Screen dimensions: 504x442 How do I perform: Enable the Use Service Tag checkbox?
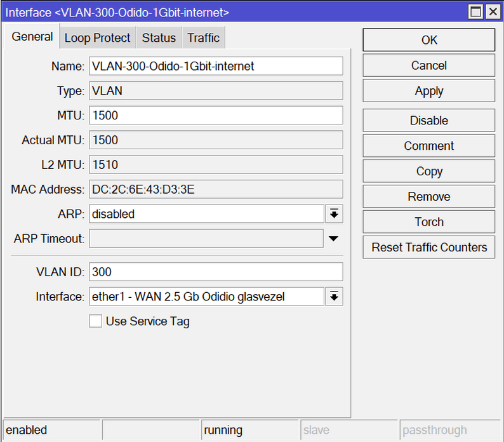point(96,321)
